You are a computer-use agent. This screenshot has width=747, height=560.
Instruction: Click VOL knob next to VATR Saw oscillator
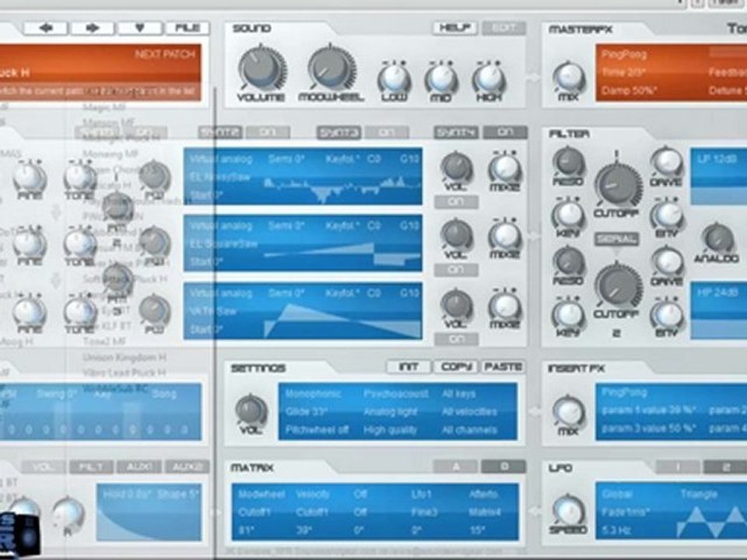456,304
